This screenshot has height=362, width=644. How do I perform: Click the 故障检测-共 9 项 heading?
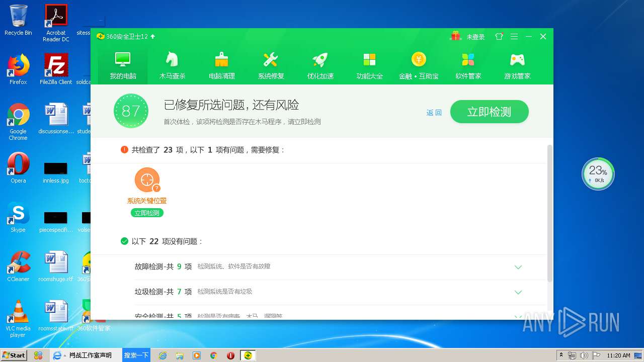click(163, 266)
